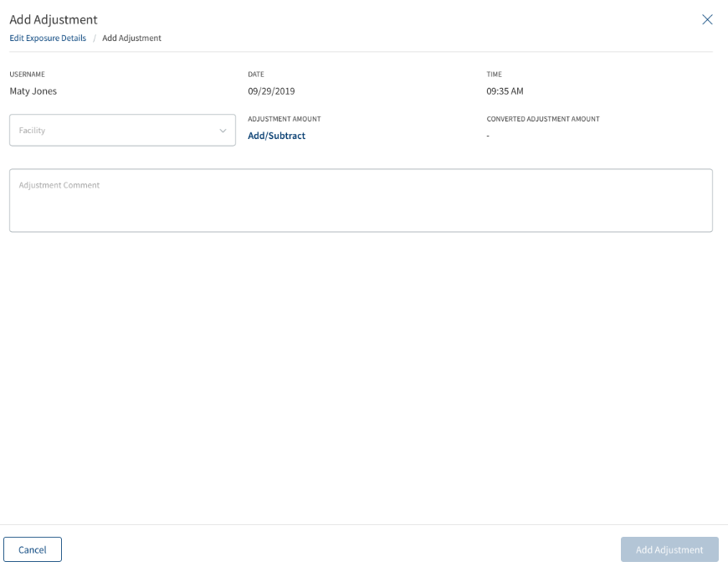Go back to Edit Exposure Details breadcrumb
Image resolution: width=728 pixels, height=572 pixels.
coord(48,38)
